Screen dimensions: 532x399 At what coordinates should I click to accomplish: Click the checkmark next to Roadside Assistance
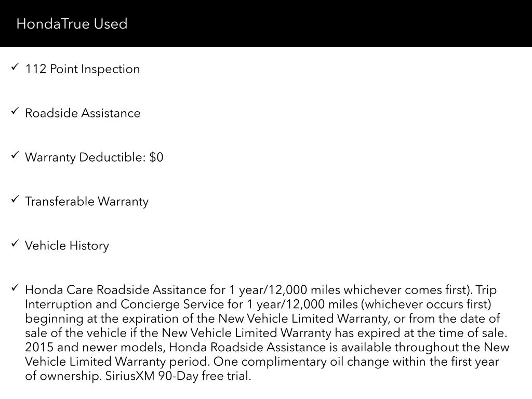click(14, 112)
